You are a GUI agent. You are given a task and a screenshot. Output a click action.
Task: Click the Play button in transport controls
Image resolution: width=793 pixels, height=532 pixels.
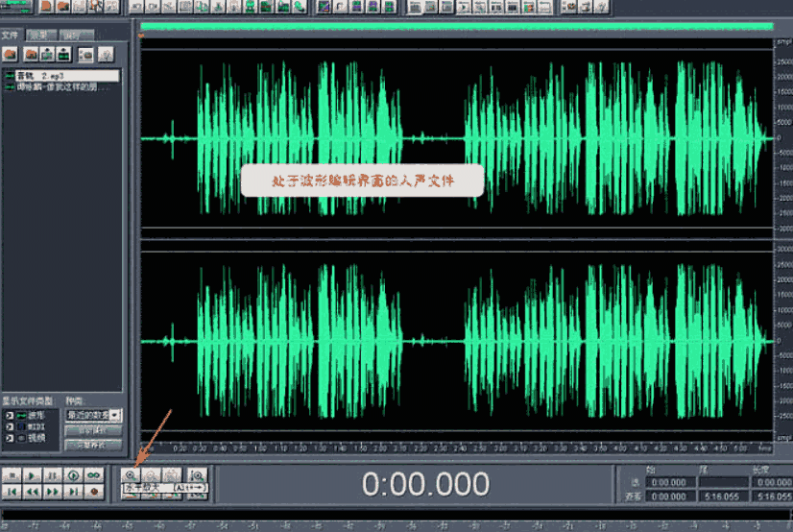(x=32, y=475)
